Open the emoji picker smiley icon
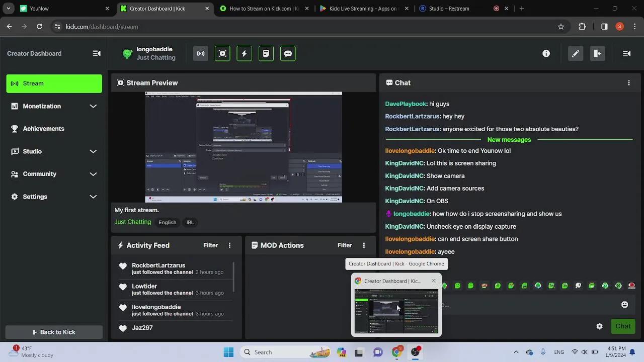 coord(624,305)
